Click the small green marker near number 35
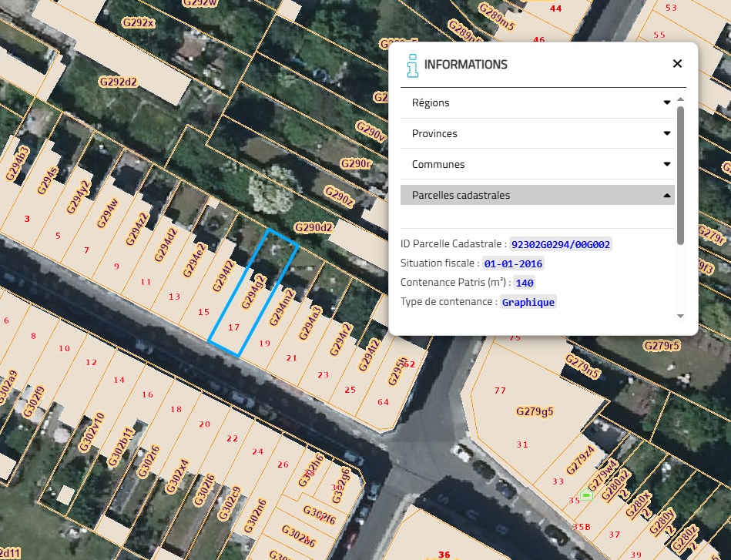The height and width of the screenshot is (560, 731). point(586,495)
